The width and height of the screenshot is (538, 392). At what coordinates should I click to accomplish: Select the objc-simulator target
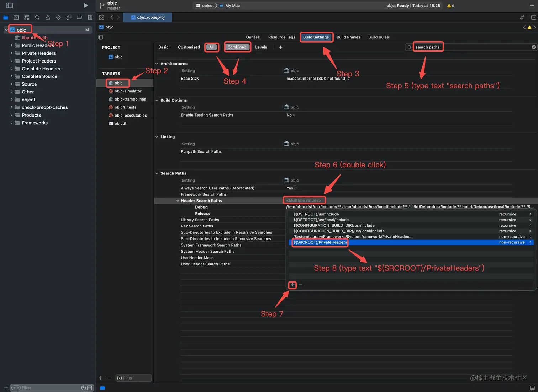(125, 91)
